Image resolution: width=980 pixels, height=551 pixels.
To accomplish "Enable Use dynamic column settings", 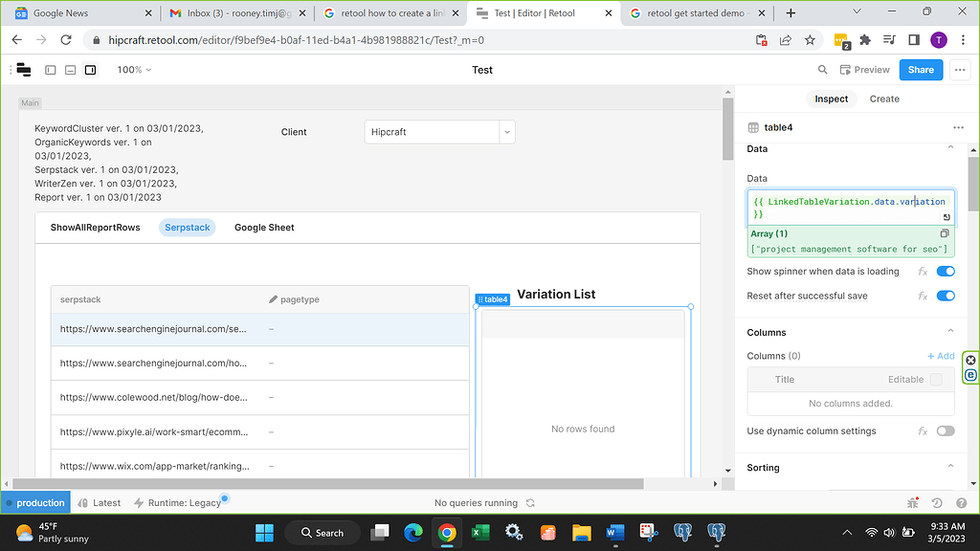I will 946,431.
